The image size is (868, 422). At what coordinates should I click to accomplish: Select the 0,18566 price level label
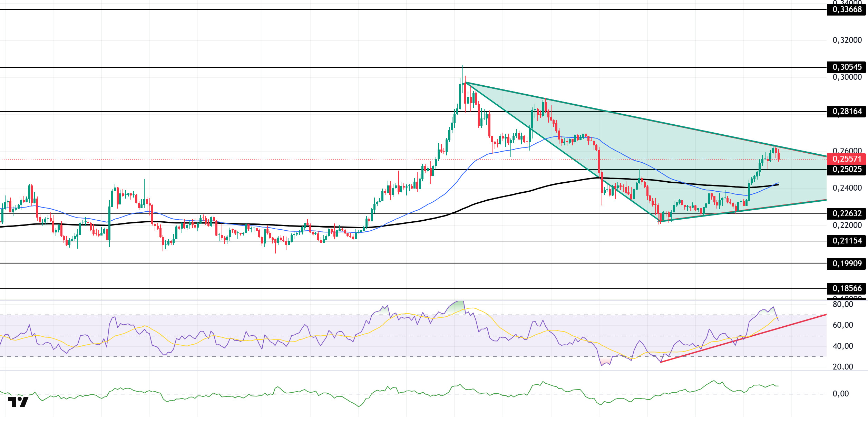click(847, 288)
